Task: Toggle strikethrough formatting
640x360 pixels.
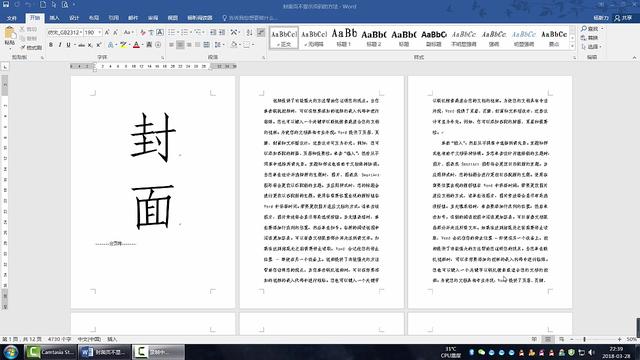Action: point(82,45)
